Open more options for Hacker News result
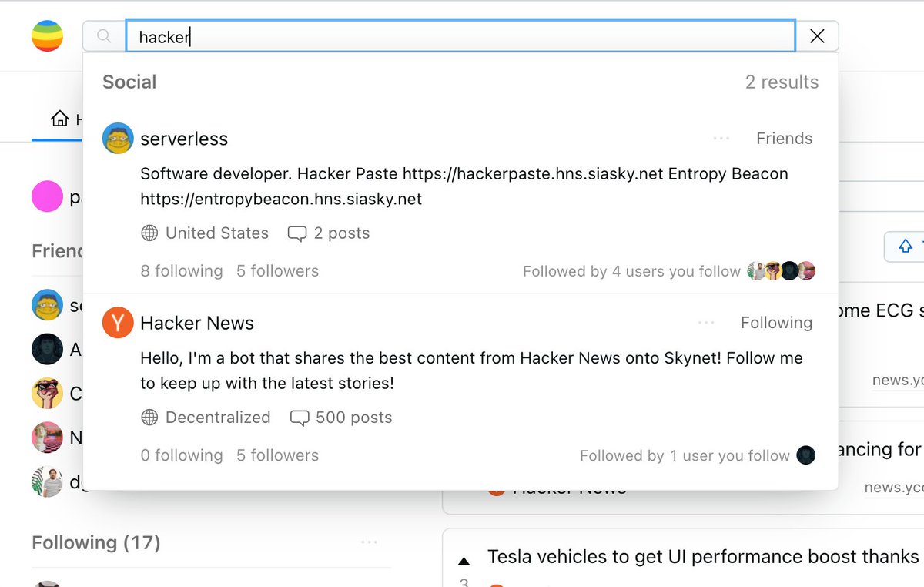The image size is (924, 587). (x=706, y=323)
